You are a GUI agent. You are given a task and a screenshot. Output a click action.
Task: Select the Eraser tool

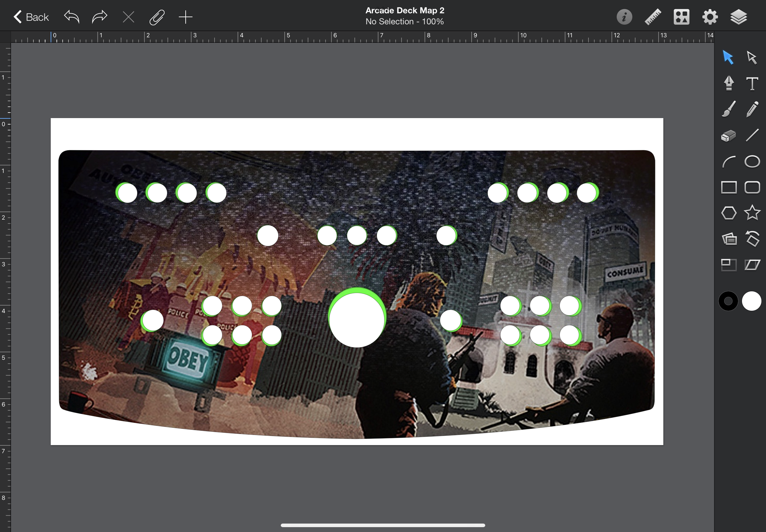click(x=729, y=135)
